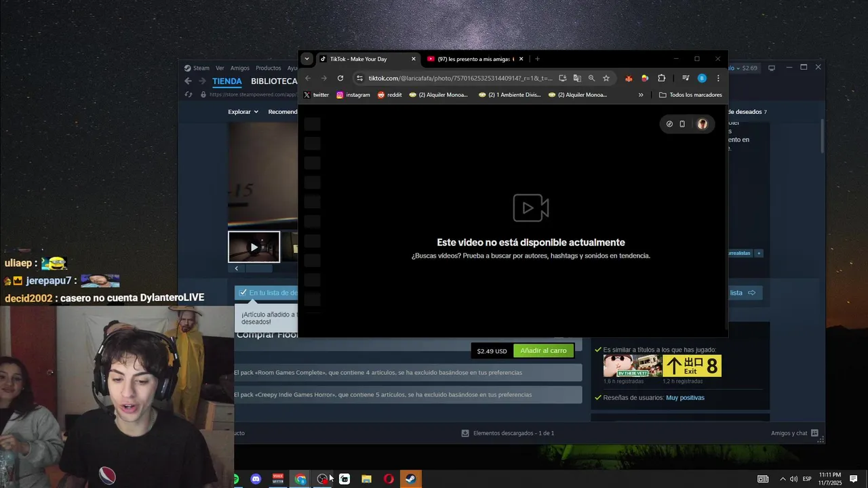The image size is (868, 488).
Task: Open the twitter bookmark
Action: (316, 95)
